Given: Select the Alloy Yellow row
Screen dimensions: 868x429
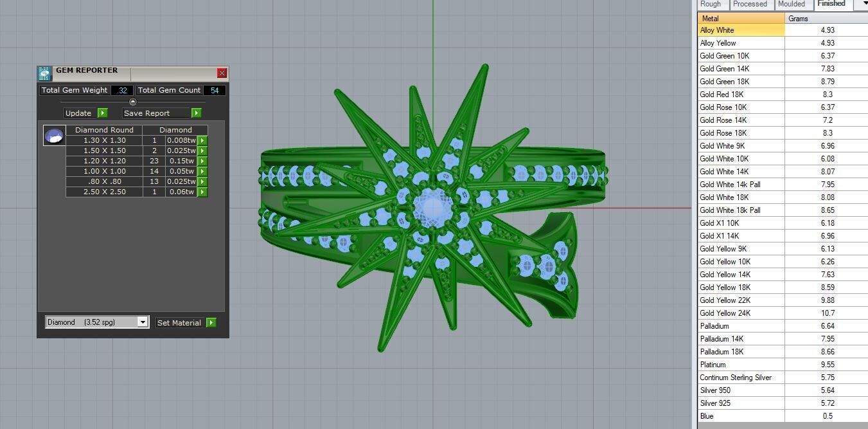Looking at the screenshot, I should pos(783,43).
